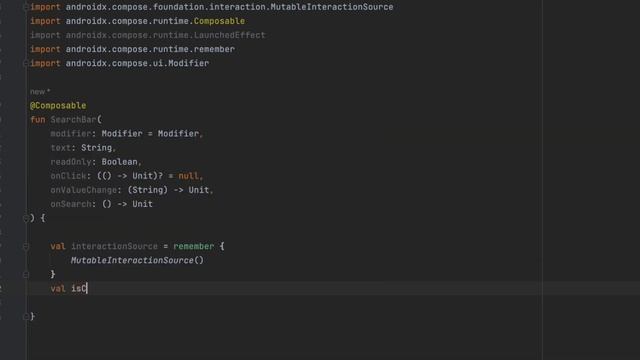Click the 'text' parameter name

[x=60, y=148]
